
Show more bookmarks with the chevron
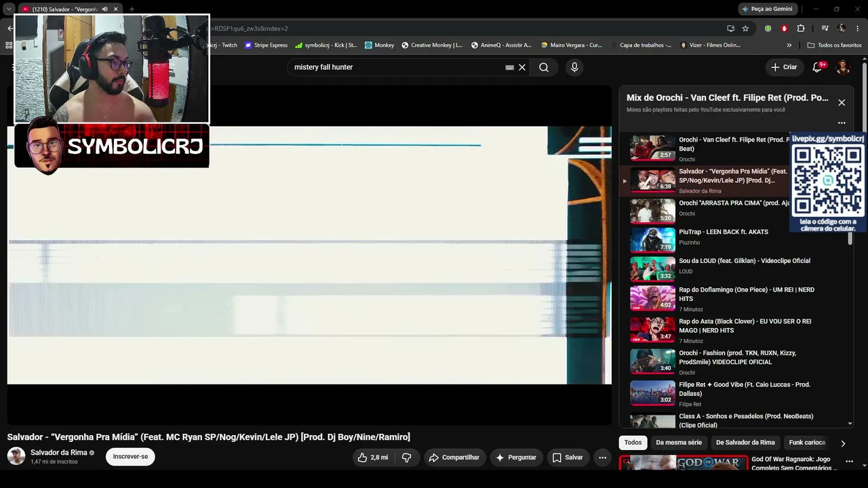coord(789,45)
